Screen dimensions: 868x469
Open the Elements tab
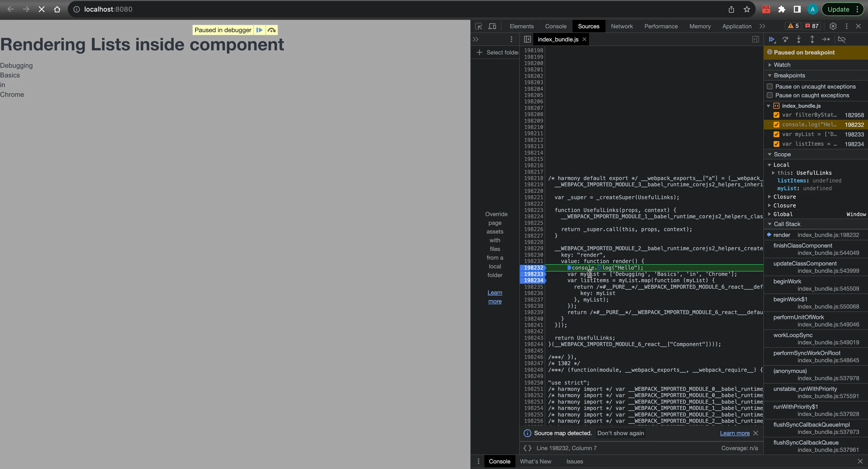[522, 26]
